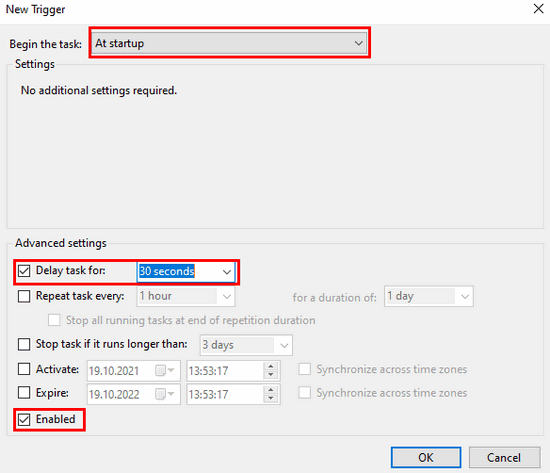550x473 pixels.
Task: Click the for a duration of label
Action: point(335,298)
